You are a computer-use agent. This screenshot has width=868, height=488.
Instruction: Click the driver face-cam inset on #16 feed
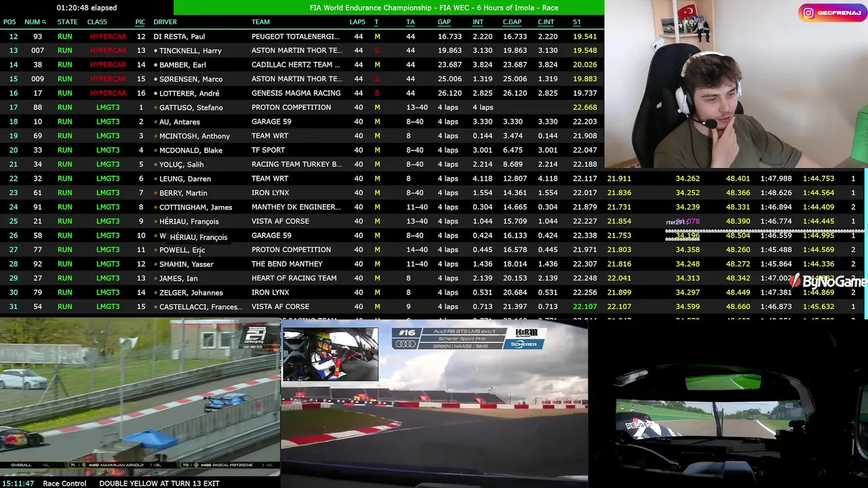[x=331, y=355]
